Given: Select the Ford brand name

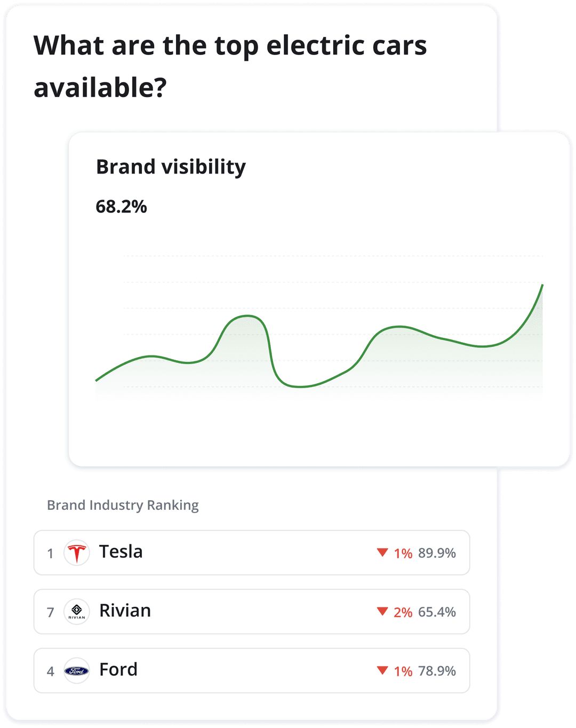Looking at the screenshot, I should (x=118, y=670).
